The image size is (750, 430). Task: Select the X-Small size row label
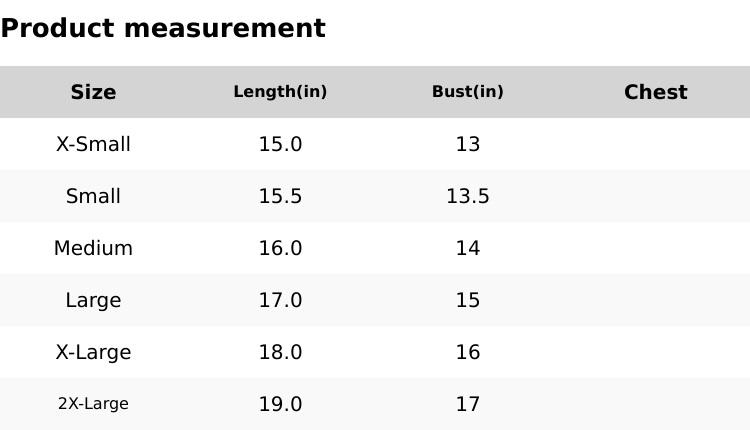tap(93, 144)
